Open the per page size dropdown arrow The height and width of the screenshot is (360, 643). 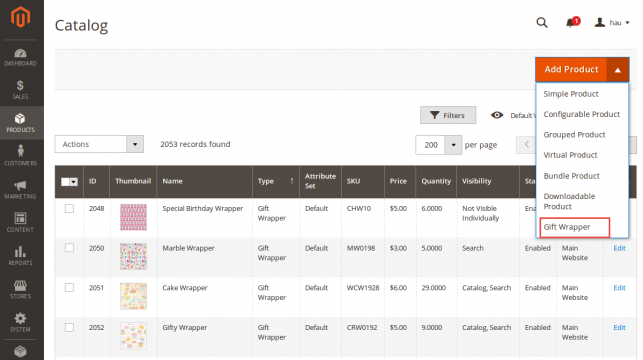(453, 145)
